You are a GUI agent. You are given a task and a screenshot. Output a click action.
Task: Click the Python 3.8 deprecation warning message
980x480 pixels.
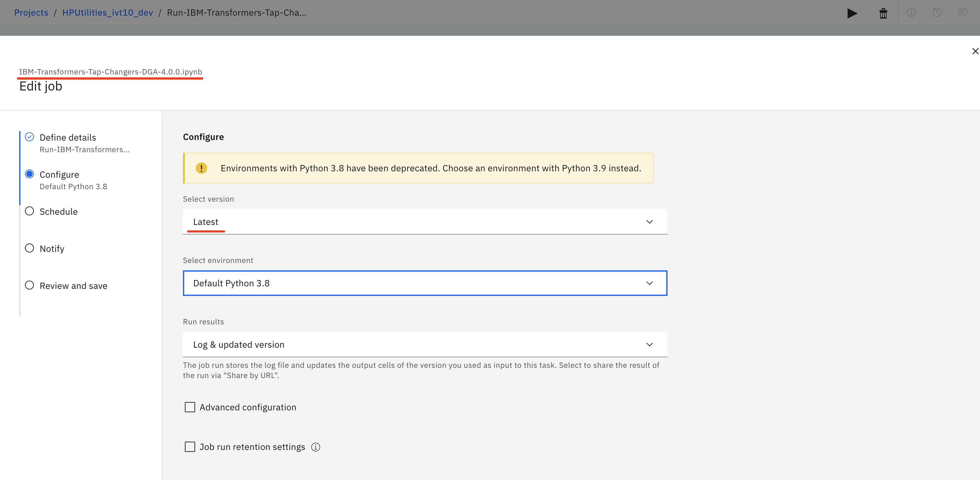431,168
